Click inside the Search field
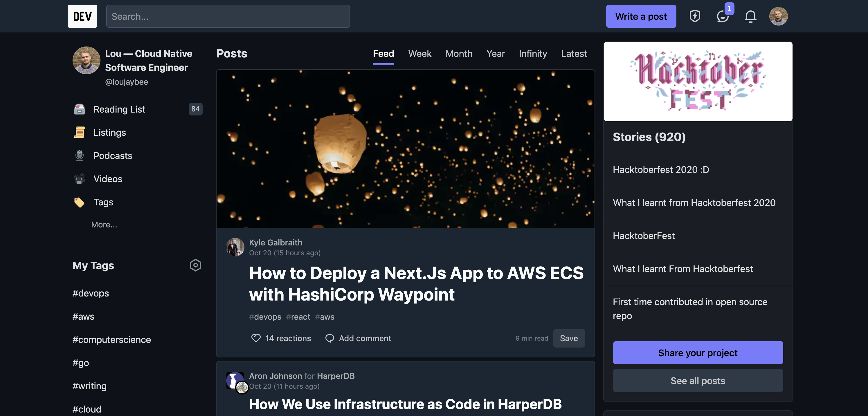This screenshot has height=416, width=868. [228, 16]
